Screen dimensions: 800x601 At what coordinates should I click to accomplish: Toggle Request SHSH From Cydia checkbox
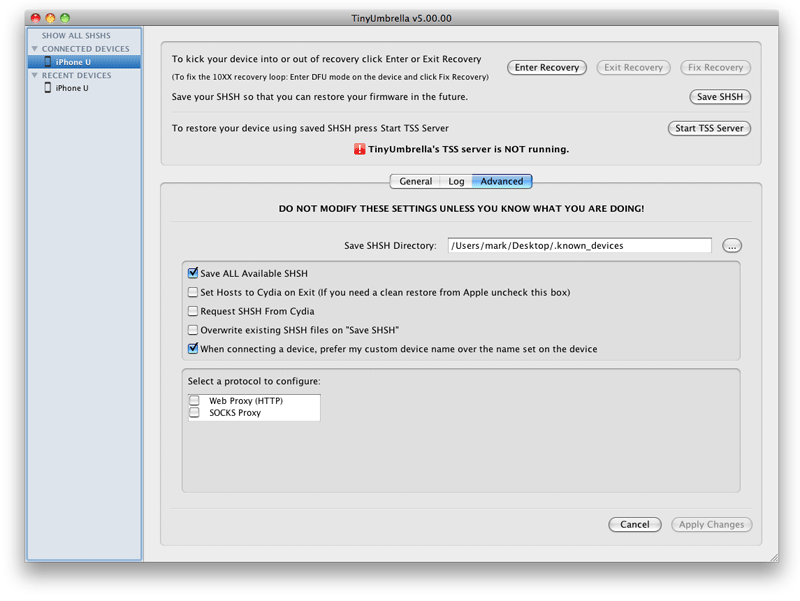point(193,311)
